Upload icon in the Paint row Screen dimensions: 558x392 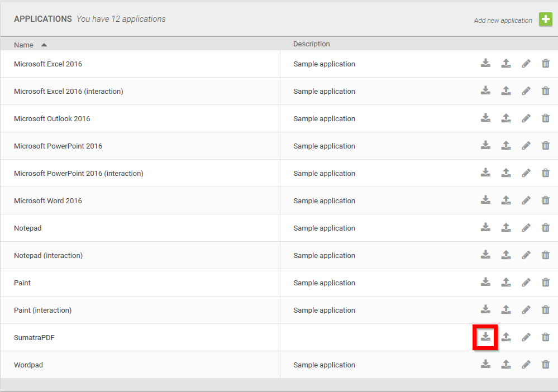(506, 282)
